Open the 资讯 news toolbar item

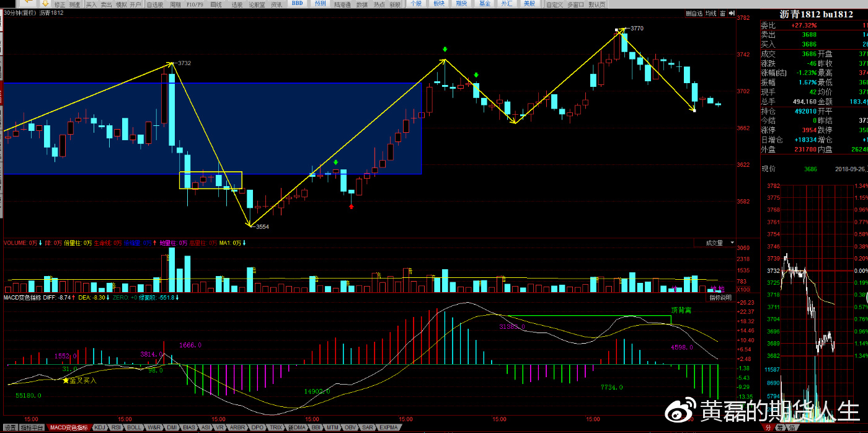pyautogui.click(x=277, y=4)
